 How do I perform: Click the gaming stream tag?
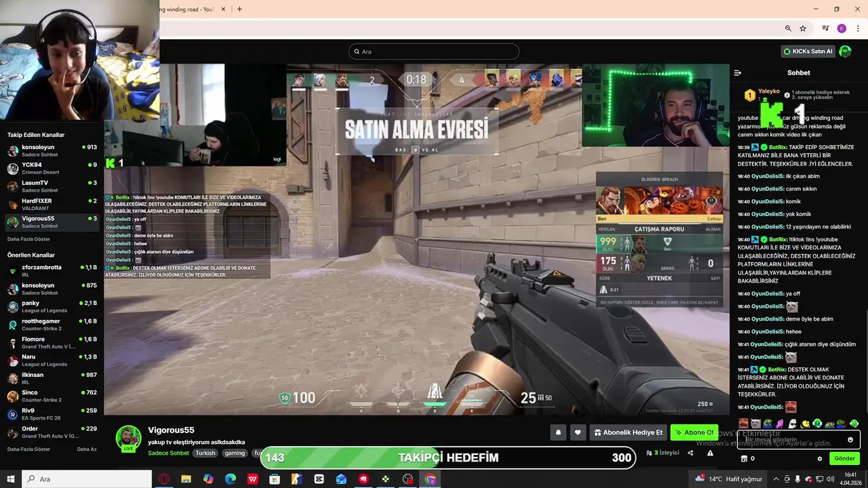point(235,453)
